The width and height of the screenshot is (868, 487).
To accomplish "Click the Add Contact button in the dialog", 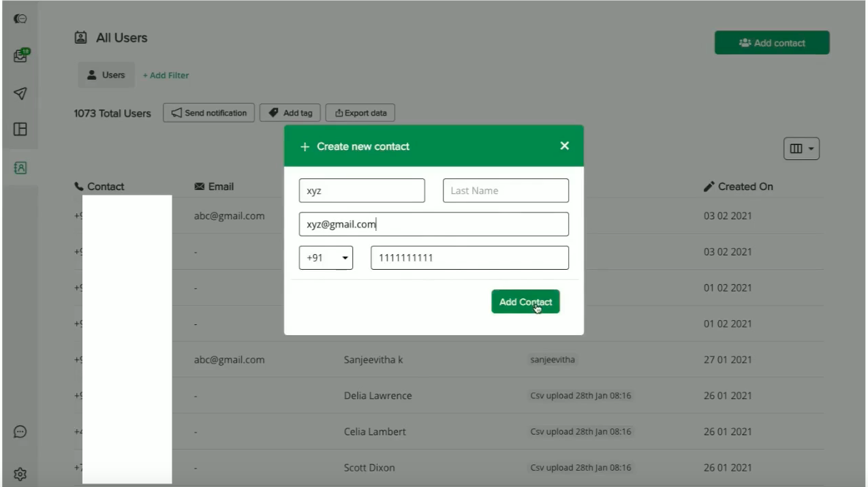I will [x=525, y=301].
